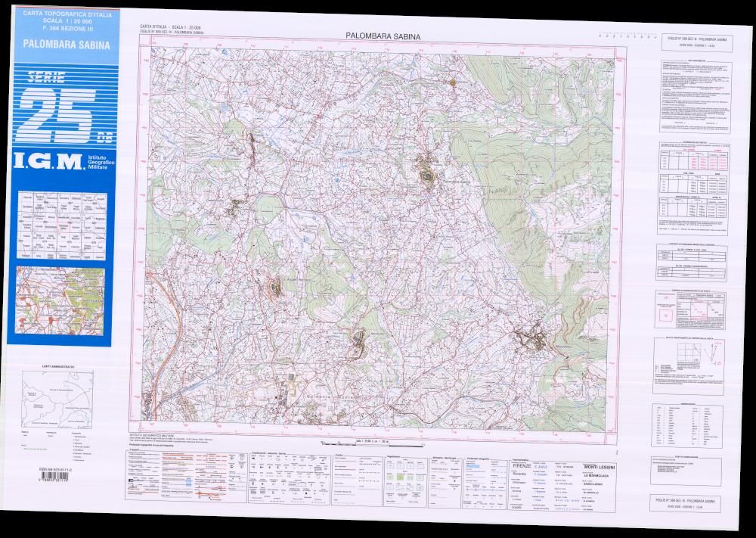756x538 pixels.
Task: Open the administrative boundaries diagram
Action: (57, 400)
